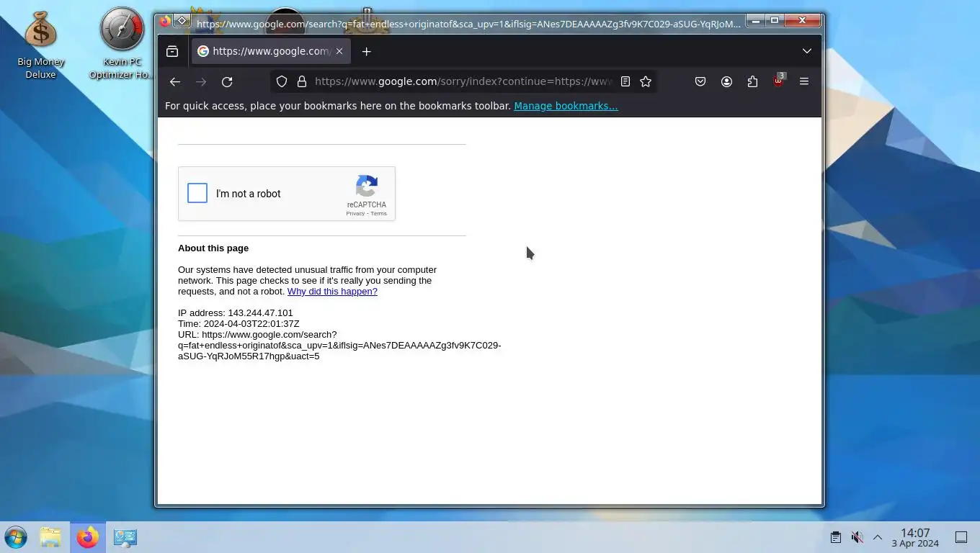Maximize the Firefox window
This screenshot has height=553, width=980.
(775, 21)
